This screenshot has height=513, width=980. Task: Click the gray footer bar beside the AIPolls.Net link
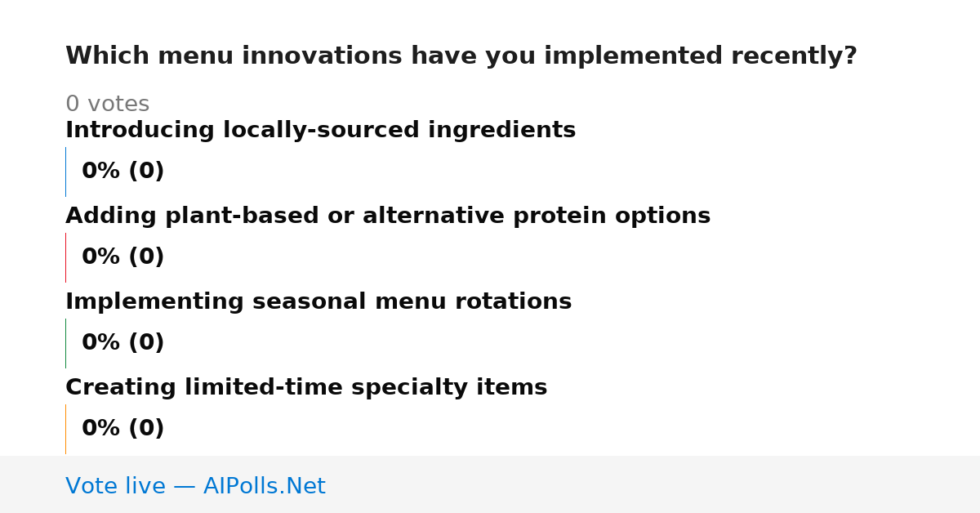[x=653, y=484]
